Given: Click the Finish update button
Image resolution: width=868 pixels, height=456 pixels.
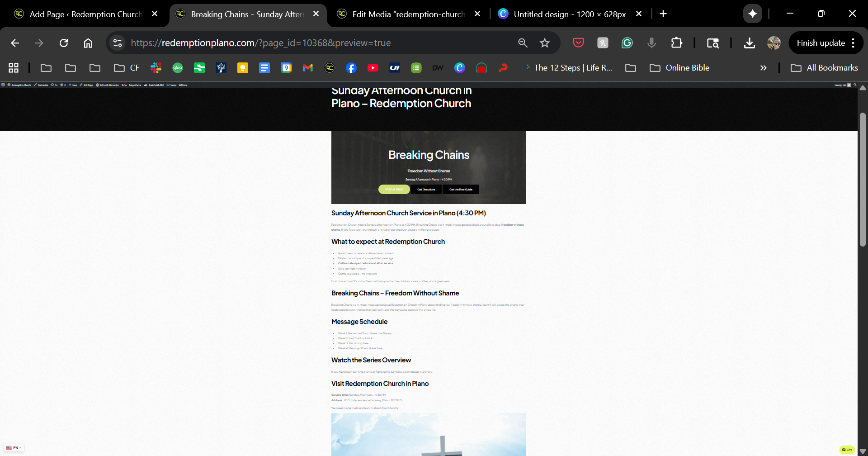Looking at the screenshot, I should [x=821, y=43].
